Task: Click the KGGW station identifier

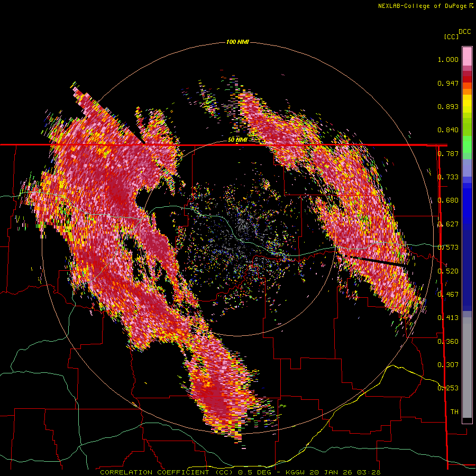Action: pos(295,472)
